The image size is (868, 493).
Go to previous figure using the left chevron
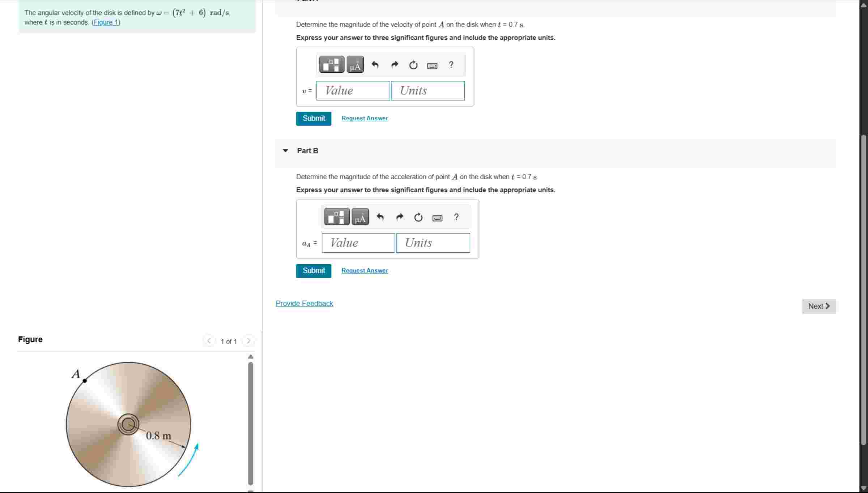[209, 341]
